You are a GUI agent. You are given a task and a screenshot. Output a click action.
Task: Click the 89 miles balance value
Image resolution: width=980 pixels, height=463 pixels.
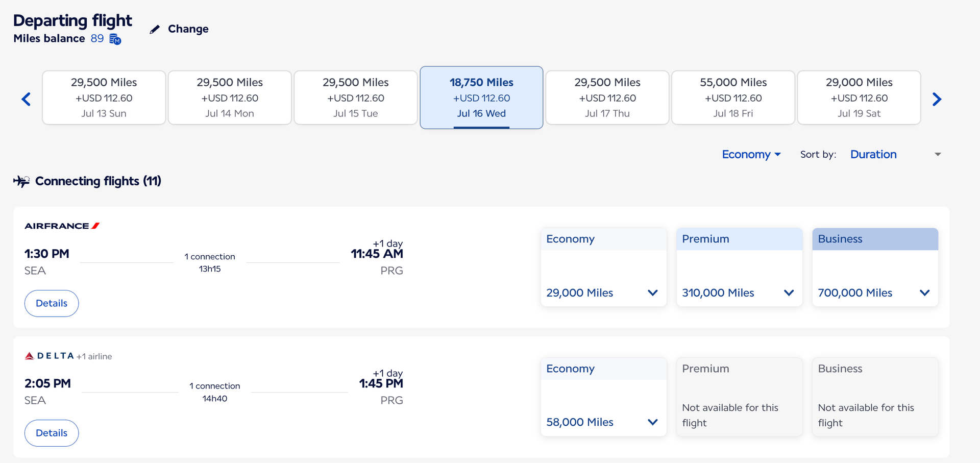coord(97,38)
